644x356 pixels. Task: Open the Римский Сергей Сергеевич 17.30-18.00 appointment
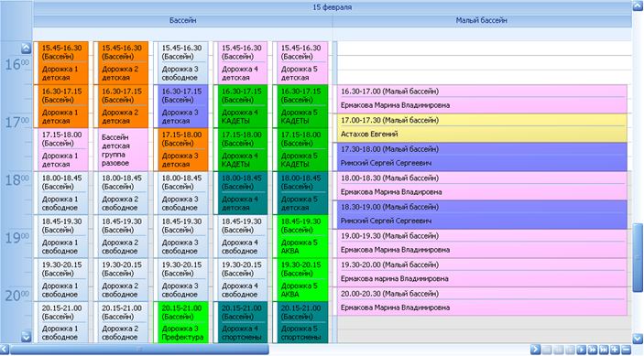click(482, 157)
